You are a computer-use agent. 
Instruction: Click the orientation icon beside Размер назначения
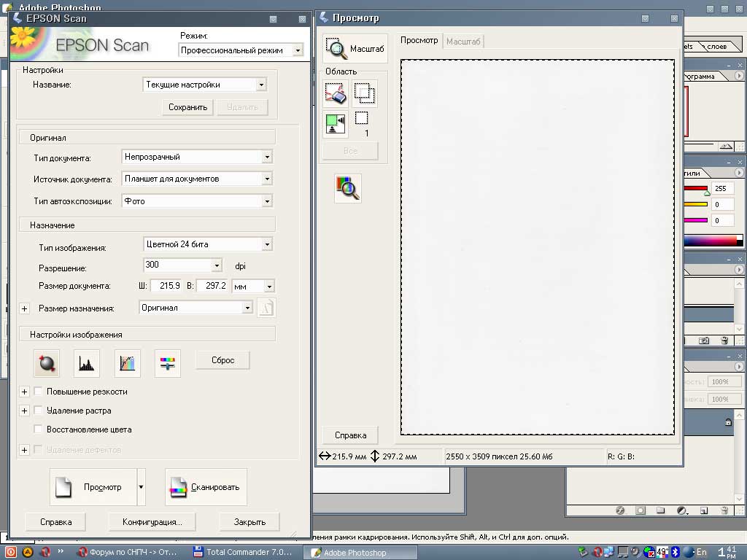(x=266, y=308)
